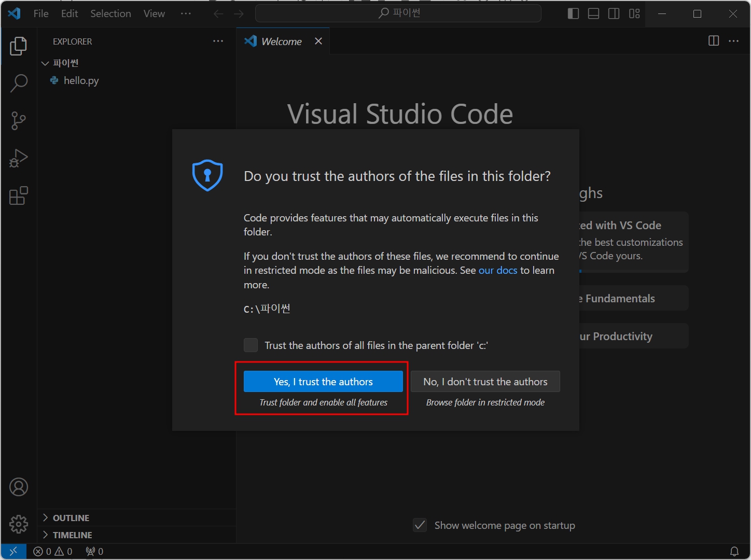Click No, I don't trust the authors
The image size is (751, 560).
[x=485, y=382]
